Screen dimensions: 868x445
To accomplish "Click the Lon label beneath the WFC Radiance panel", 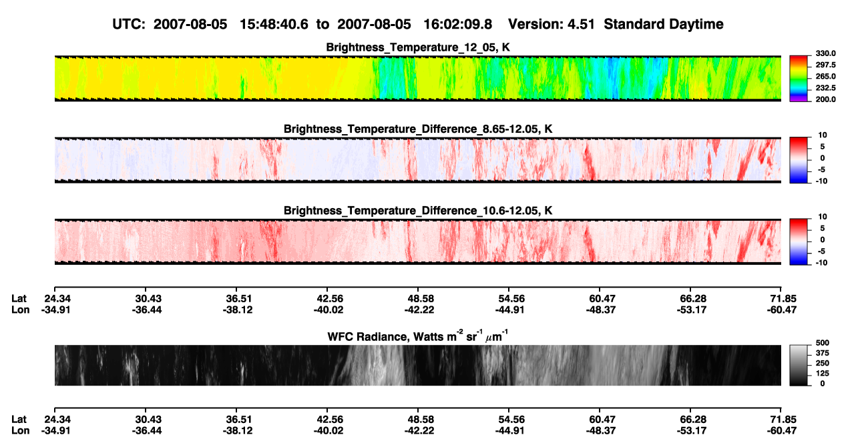I will coord(20,430).
